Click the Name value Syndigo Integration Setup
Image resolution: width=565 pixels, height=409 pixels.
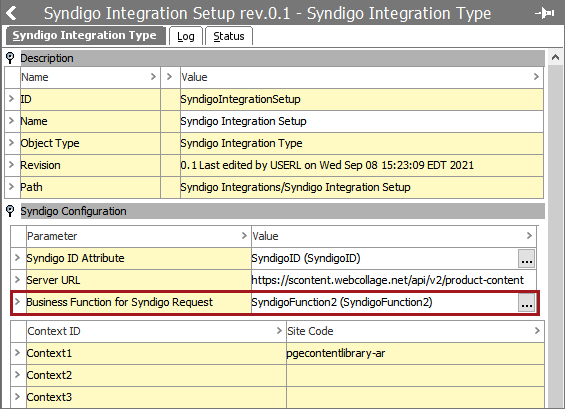click(243, 121)
